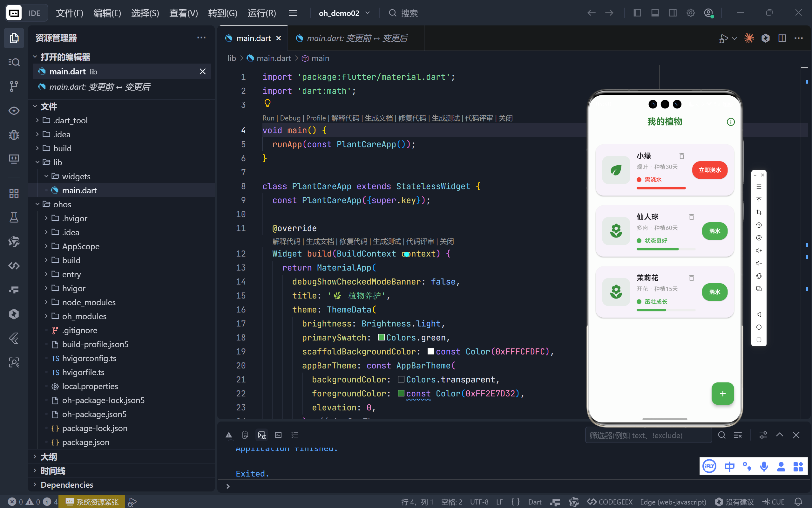This screenshot has width=812, height=508.
Task: Click the Debug code lens link
Action: tap(290, 118)
